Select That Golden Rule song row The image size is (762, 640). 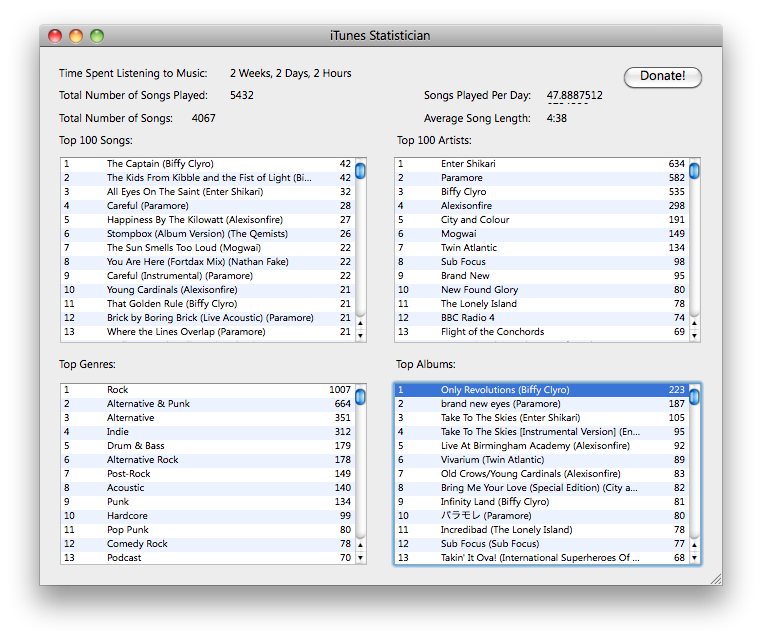[208, 304]
